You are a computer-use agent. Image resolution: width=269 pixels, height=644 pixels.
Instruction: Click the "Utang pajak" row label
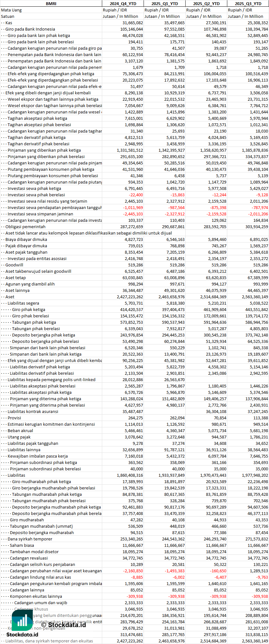click(x=19, y=437)
